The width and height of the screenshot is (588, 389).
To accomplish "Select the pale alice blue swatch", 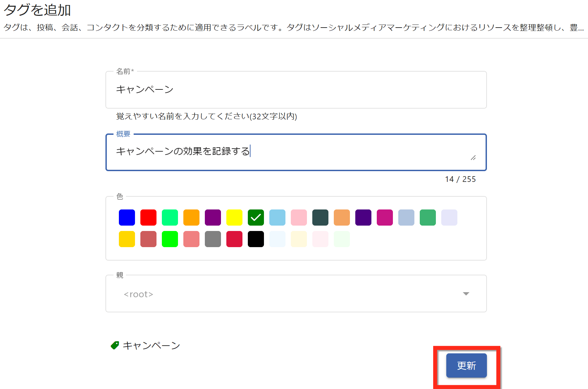I will pyautogui.click(x=277, y=239).
